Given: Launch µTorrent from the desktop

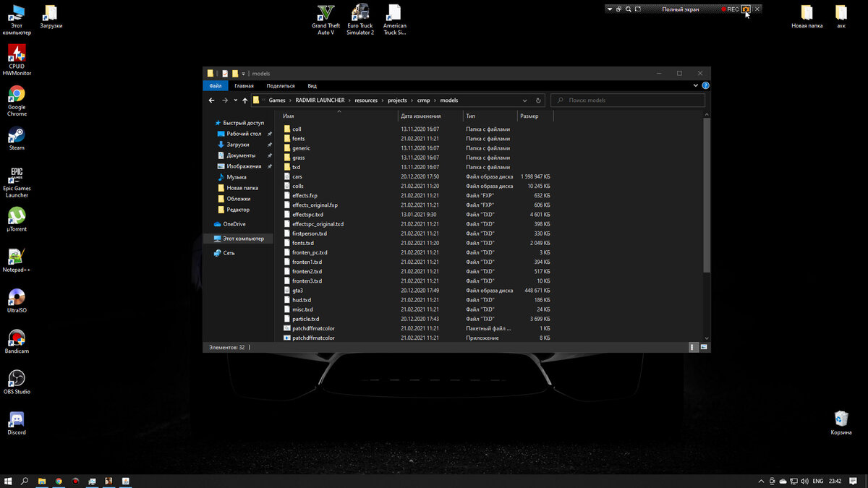Looking at the screenshot, I should point(17,220).
